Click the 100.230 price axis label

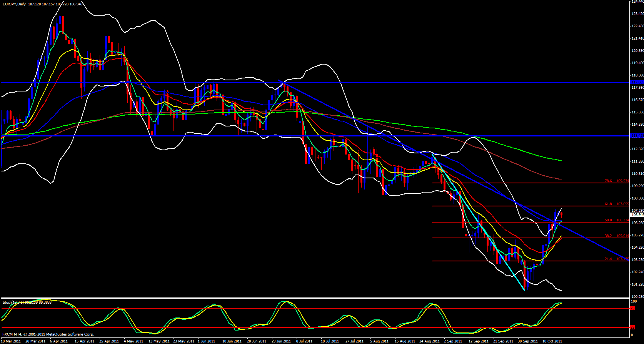(x=637, y=296)
